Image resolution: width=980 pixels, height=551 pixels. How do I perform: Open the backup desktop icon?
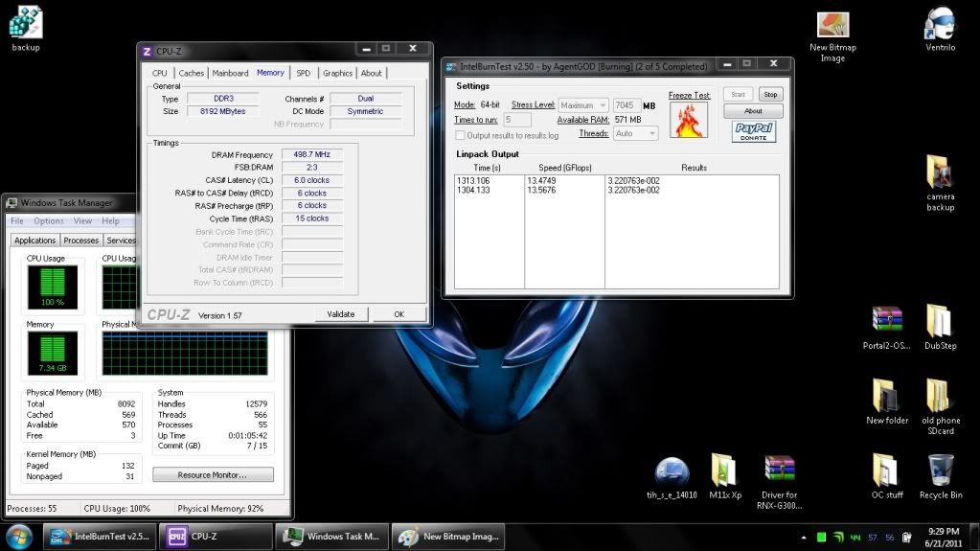click(26, 28)
